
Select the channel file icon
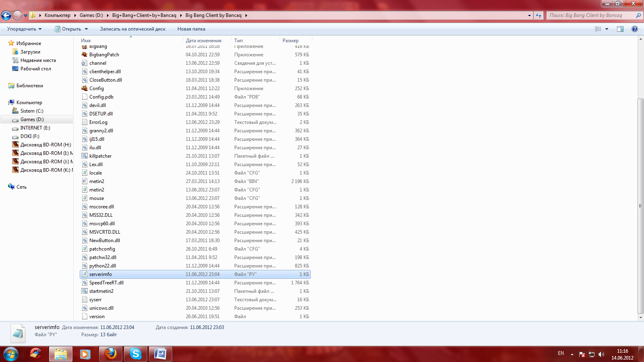click(x=85, y=63)
